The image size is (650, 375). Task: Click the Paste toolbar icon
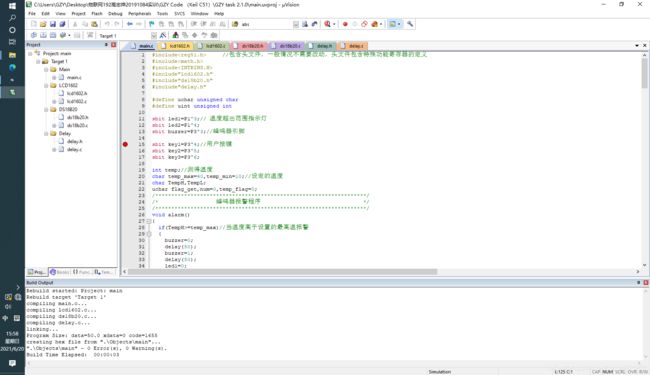95,24
